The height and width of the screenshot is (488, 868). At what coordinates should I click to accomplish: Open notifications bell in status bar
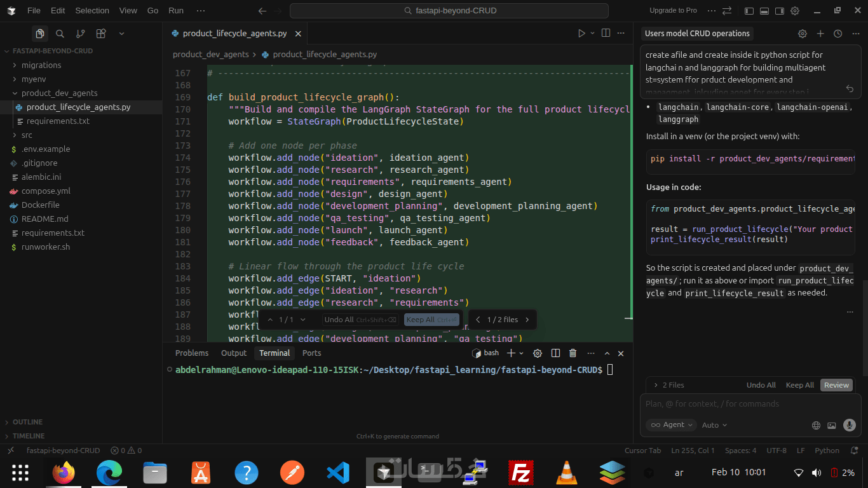pyautogui.click(x=854, y=451)
